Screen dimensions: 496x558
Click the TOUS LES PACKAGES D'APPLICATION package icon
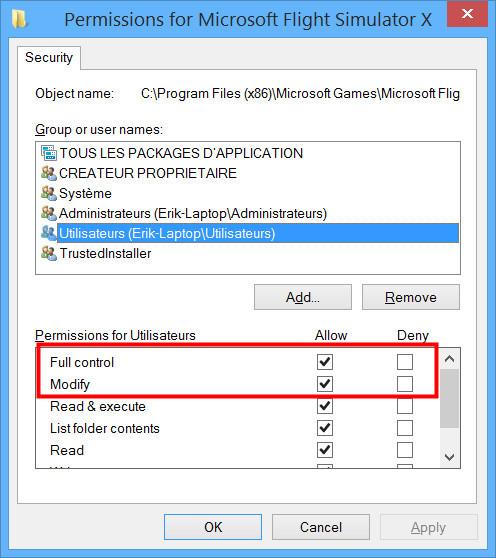(x=48, y=153)
